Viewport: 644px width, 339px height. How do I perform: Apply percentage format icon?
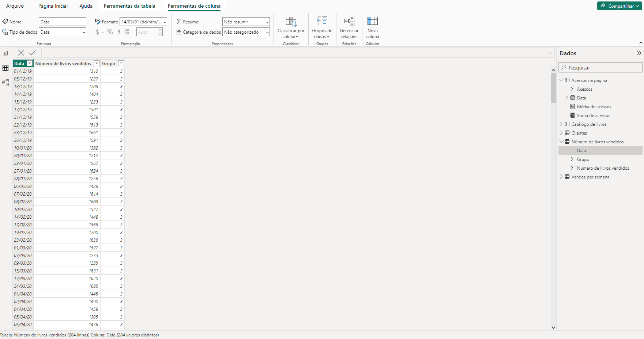(110, 32)
